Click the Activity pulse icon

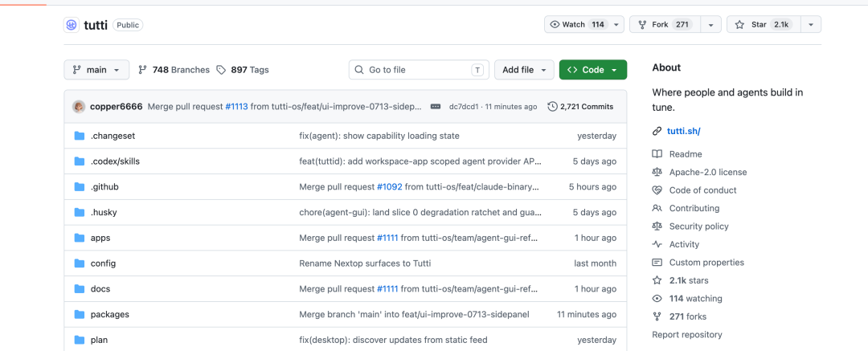[657, 244]
